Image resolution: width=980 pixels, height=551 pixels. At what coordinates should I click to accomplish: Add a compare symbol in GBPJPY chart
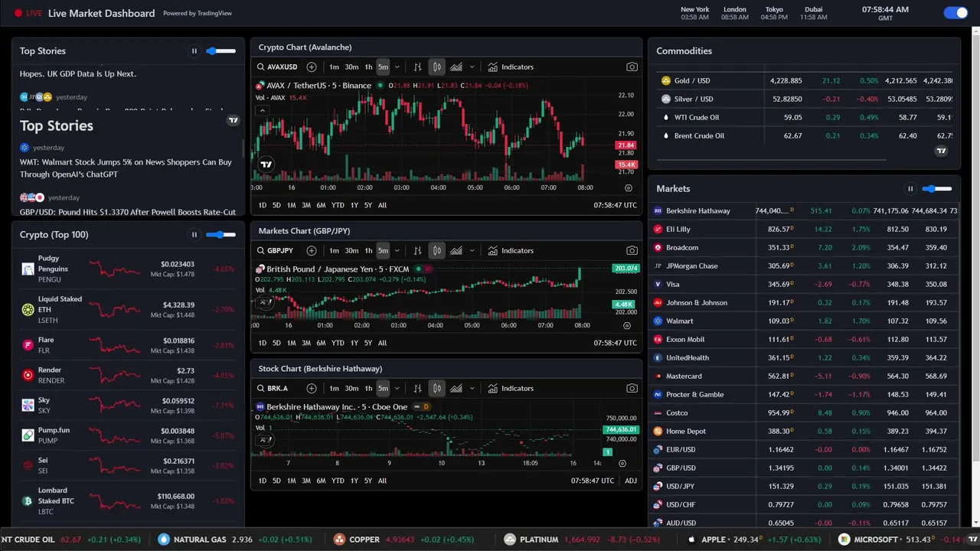click(312, 250)
